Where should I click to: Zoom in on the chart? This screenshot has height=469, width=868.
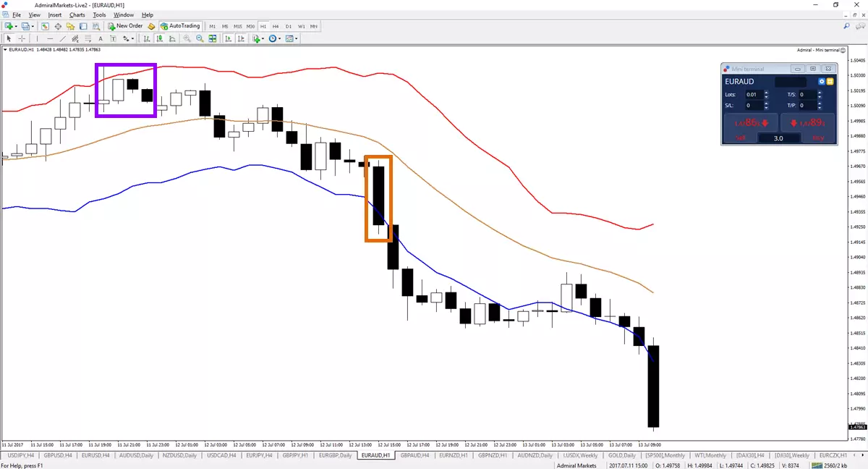(x=187, y=38)
